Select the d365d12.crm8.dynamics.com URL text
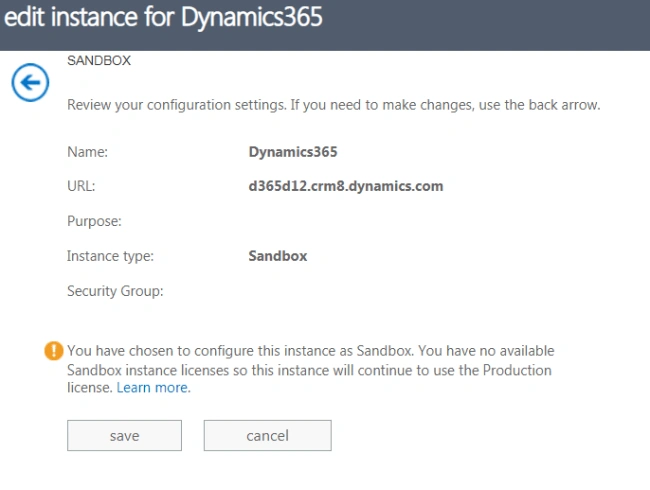The image size is (650, 490). [x=346, y=186]
